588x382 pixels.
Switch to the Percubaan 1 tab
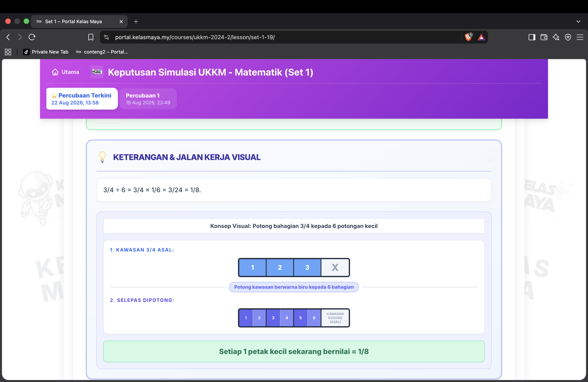[148, 99]
